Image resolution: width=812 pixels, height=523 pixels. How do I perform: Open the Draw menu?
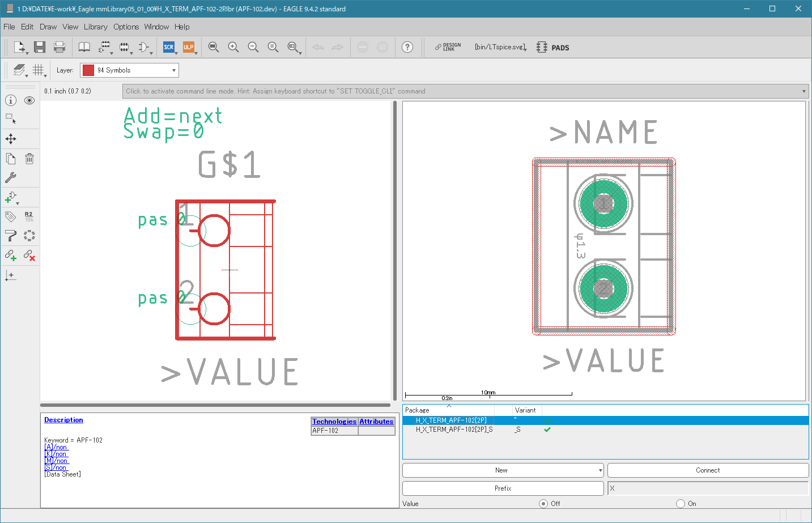[x=48, y=27]
